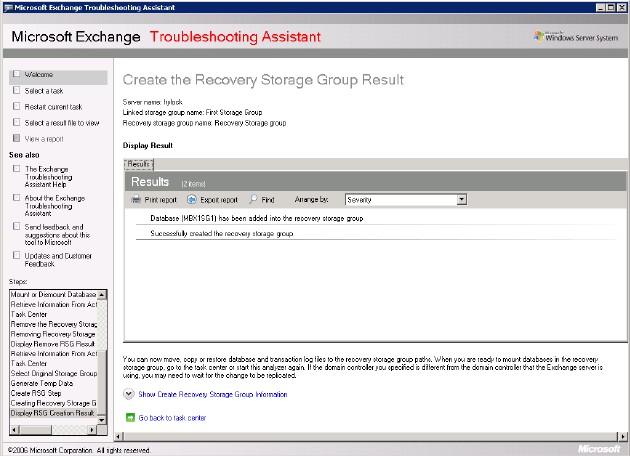This screenshot has height=456, width=630.
Task: Toggle About the Exchange Troubleshooting Assistant checkbox
Action: coord(16,197)
